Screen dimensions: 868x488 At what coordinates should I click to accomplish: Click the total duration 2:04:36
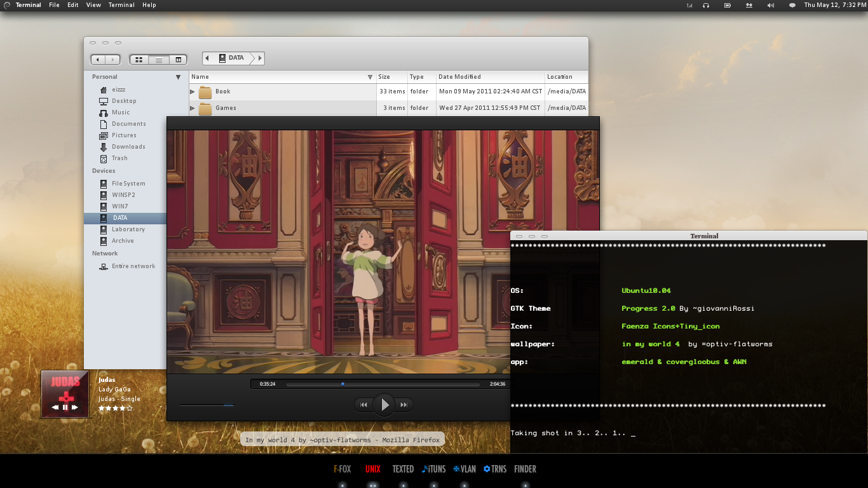pyautogui.click(x=498, y=384)
